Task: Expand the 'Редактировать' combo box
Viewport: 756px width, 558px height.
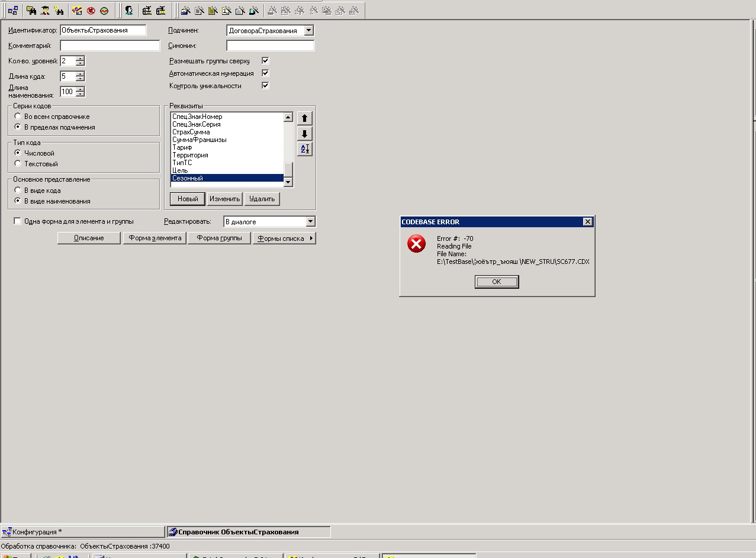Action: click(310, 222)
